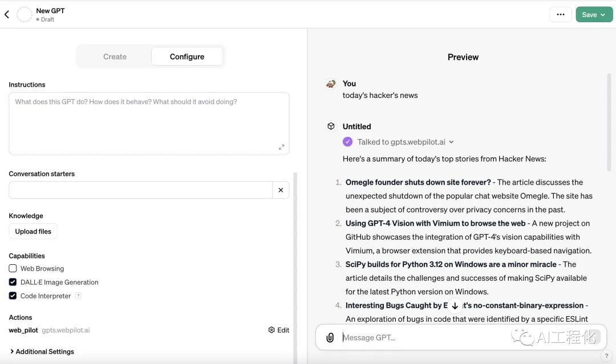Enable the Web Browsing checkbox
Screen dimensions: 616x364
pyautogui.click(x=13, y=268)
